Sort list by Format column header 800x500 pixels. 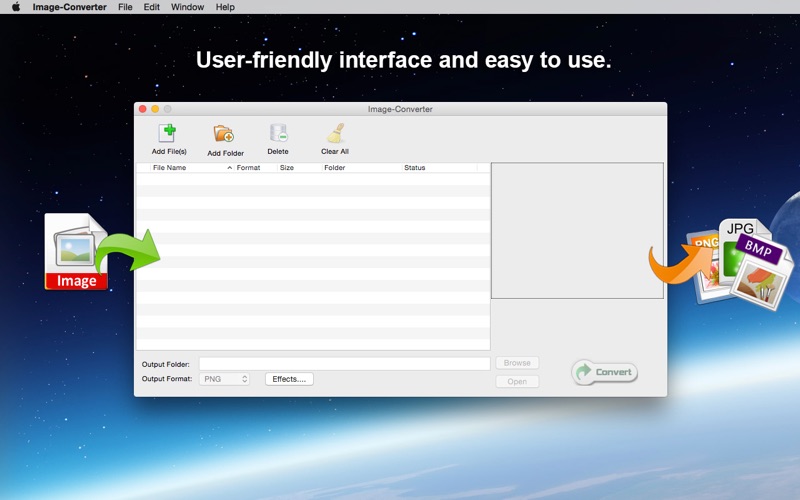click(x=256, y=167)
